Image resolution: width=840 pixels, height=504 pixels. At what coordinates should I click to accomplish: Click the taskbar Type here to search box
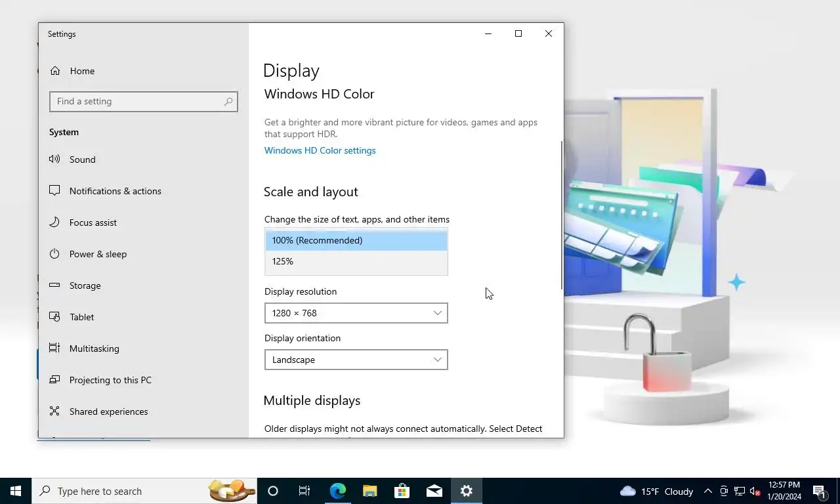[144, 491]
